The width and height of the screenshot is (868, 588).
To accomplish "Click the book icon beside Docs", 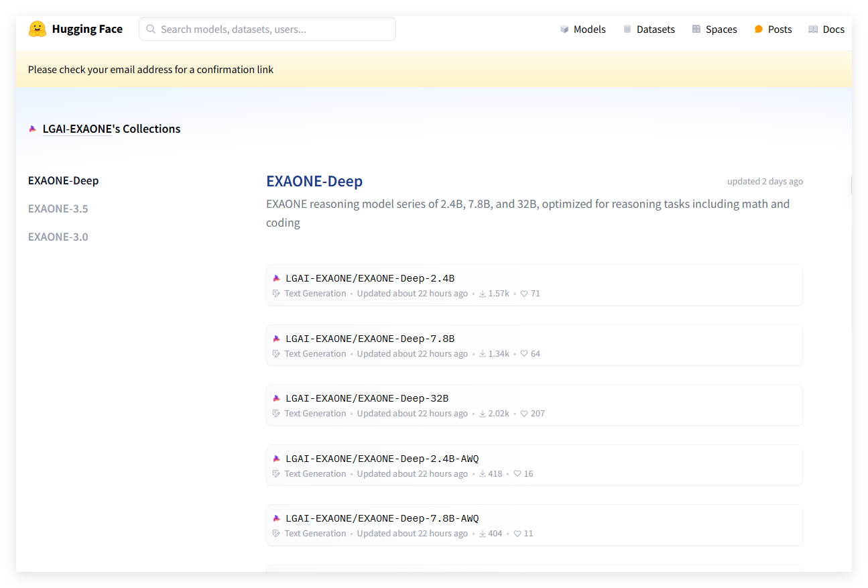I will pos(813,30).
